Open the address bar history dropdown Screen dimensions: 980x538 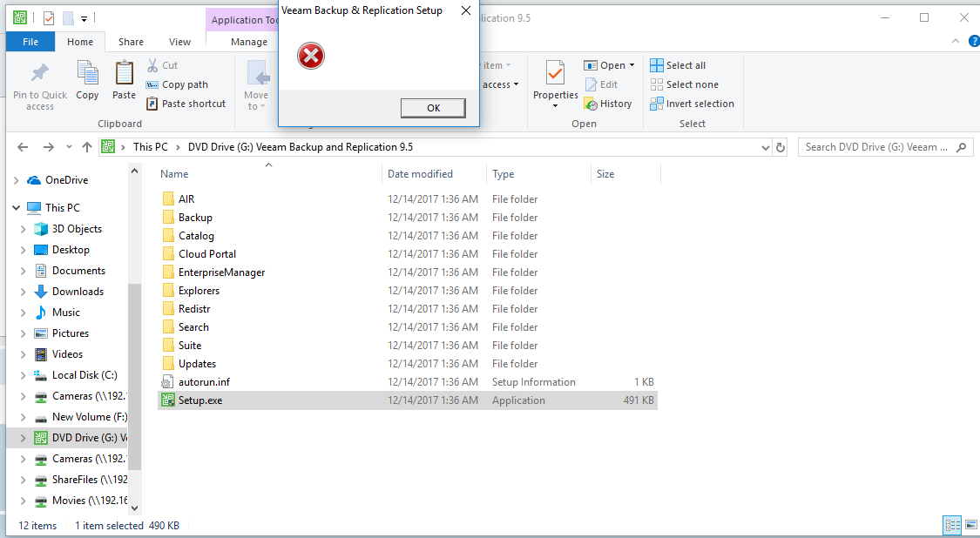(766, 147)
